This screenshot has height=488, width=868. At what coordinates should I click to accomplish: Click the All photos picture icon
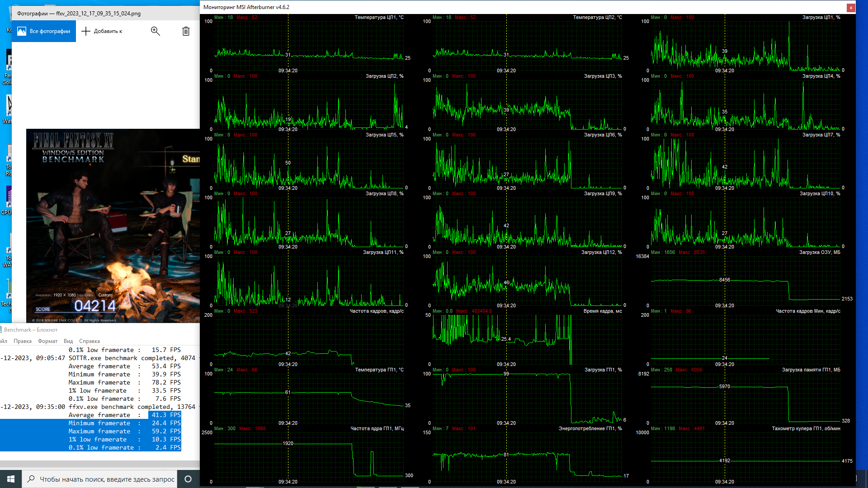pos(22,31)
